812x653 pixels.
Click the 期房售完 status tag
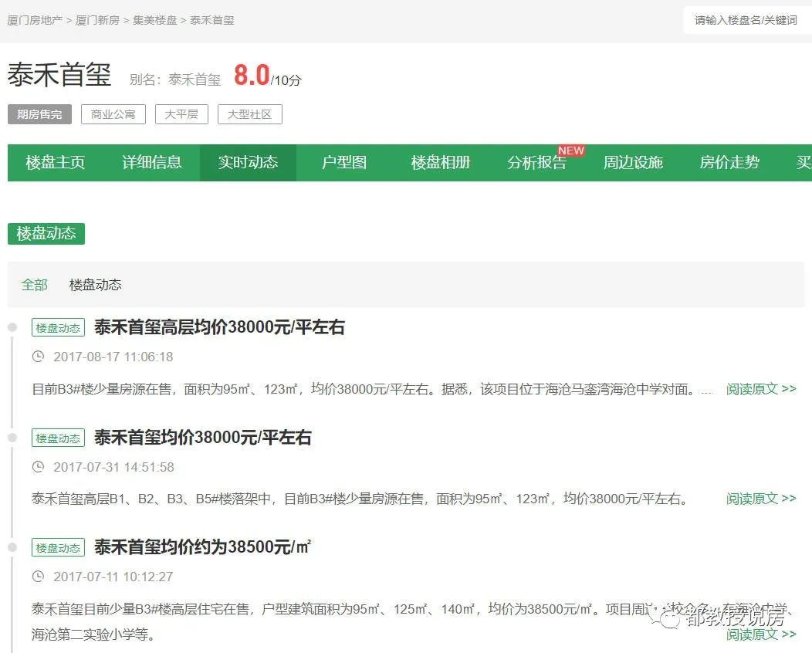pyautogui.click(x=39, y=114)
